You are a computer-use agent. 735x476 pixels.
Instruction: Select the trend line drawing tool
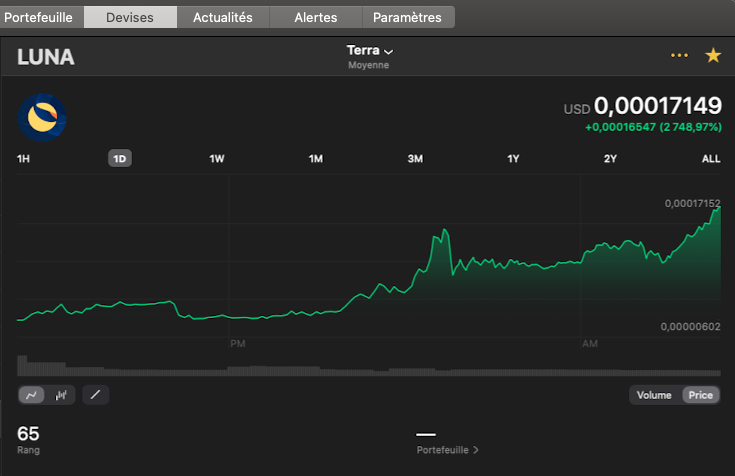96,395
